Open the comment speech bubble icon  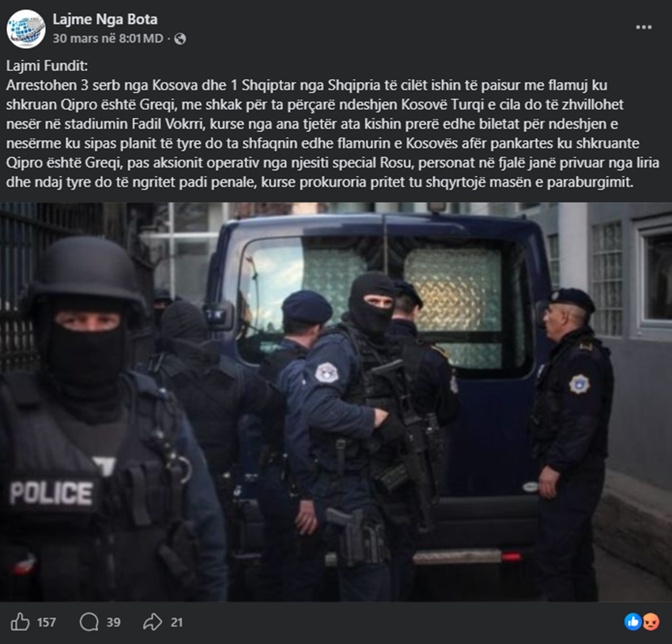(x=89, y=622)
